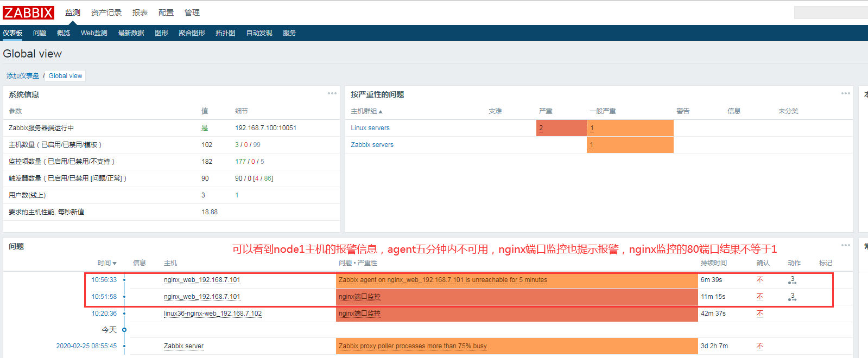Open the 服务 submenu tab
The image size is (868, 358).
(289, 33)
